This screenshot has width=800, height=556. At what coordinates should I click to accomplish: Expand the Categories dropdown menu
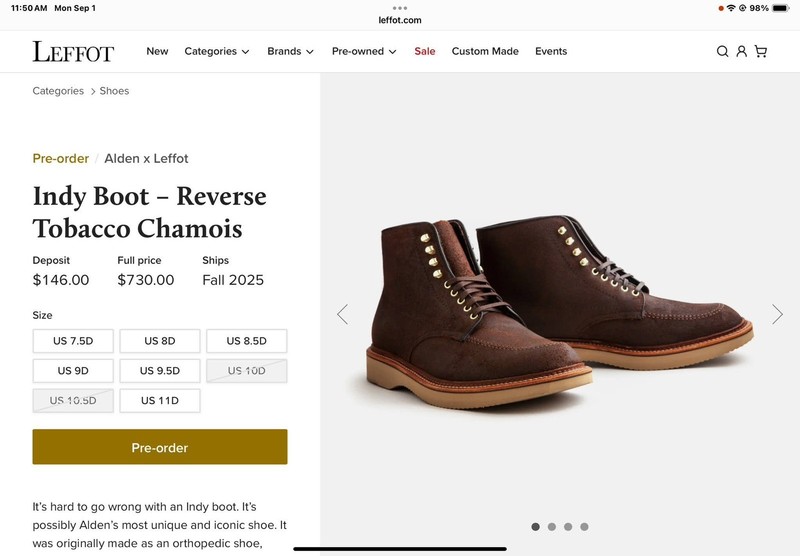(216, 52)
